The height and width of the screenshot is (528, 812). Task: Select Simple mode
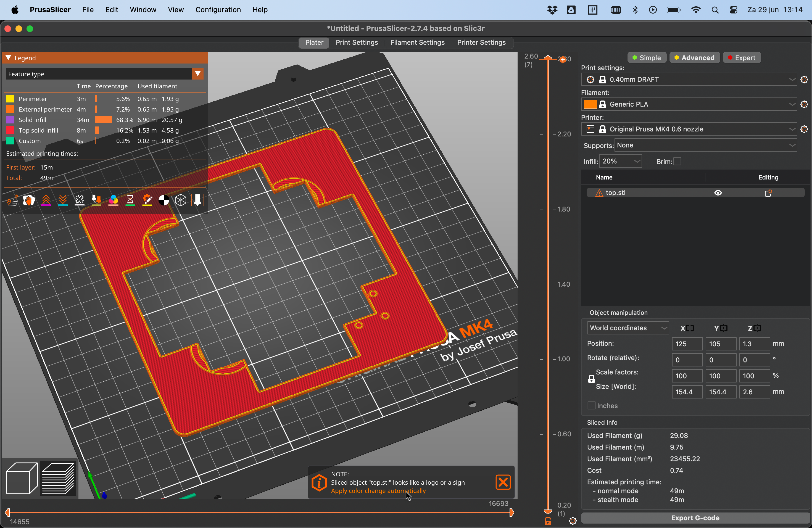[x=647, y=58]
